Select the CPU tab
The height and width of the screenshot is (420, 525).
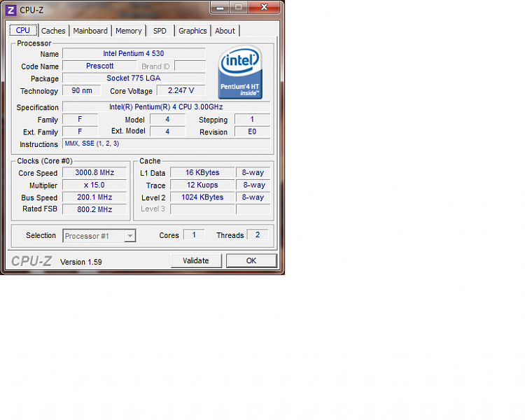point(23,31)
